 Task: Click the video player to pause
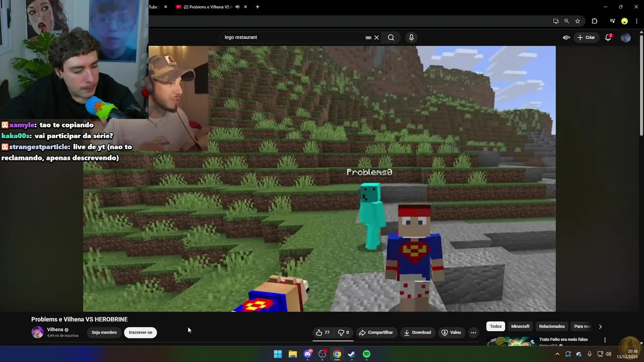point(319,178)
